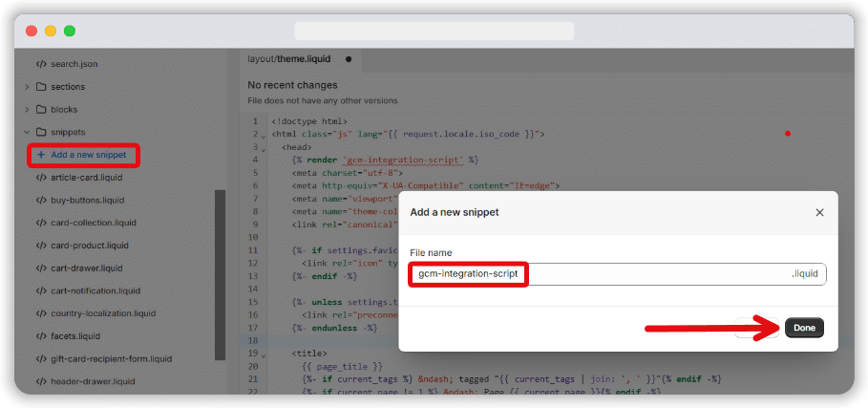This screenshot has width=868, height=408.
Task: Click the 'No recent changes' heading
Action: pos(292,85)
